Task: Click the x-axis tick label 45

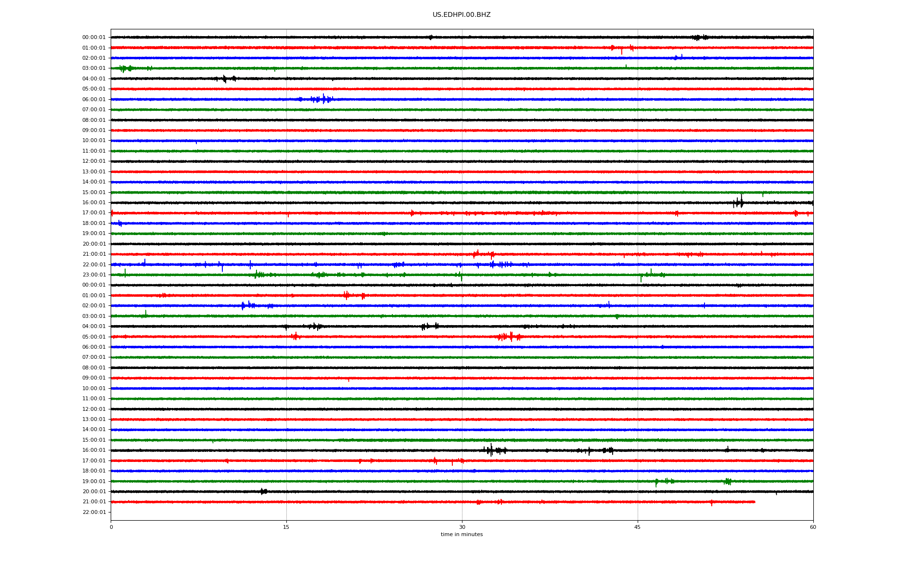Action: click(x=637, y=527)
